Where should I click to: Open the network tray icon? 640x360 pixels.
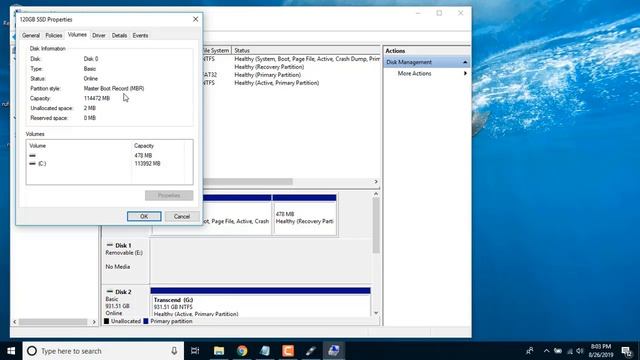[570, 351]
